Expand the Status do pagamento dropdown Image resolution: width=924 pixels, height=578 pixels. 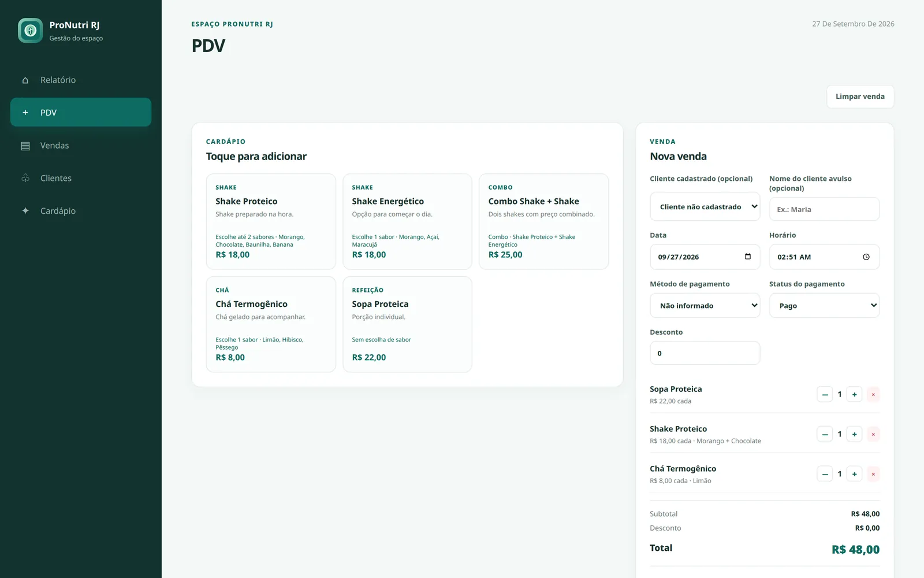tap(824, 305)
